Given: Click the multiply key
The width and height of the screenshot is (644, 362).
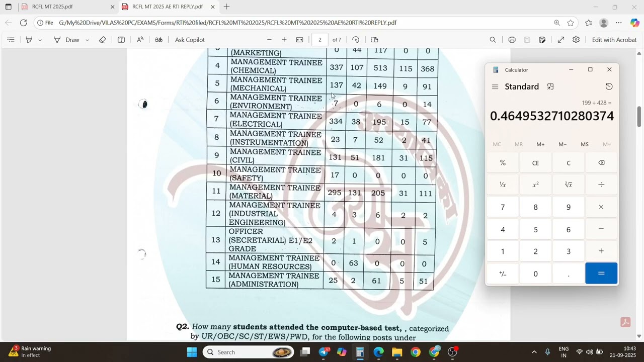Looking at the screenshot, I should coord(601,207).
